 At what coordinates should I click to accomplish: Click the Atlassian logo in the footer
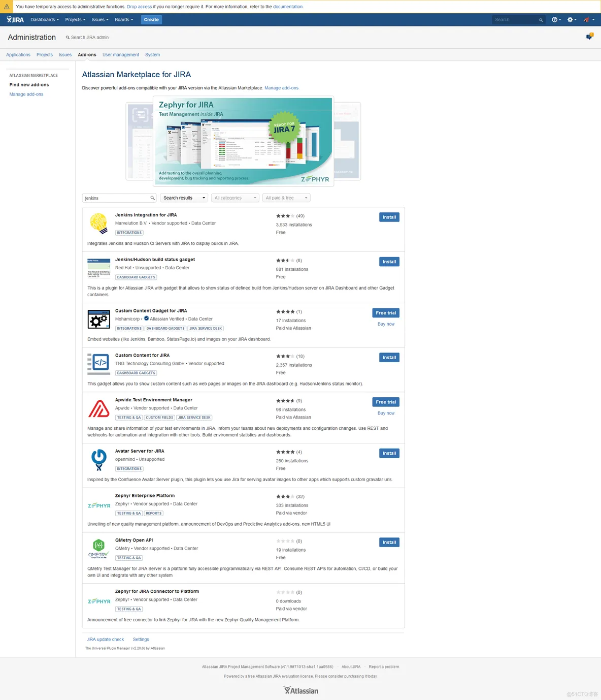pyautogui.click(x=301, y=690)
